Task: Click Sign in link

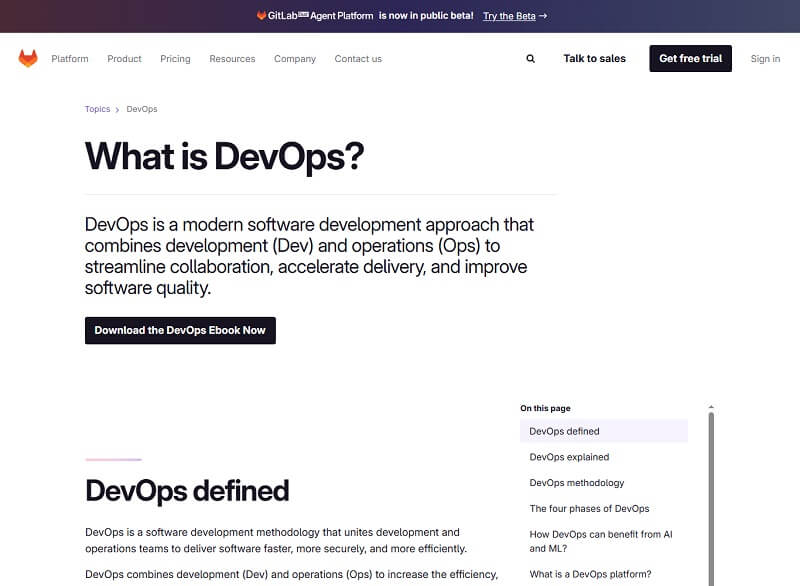Action: 765,59
